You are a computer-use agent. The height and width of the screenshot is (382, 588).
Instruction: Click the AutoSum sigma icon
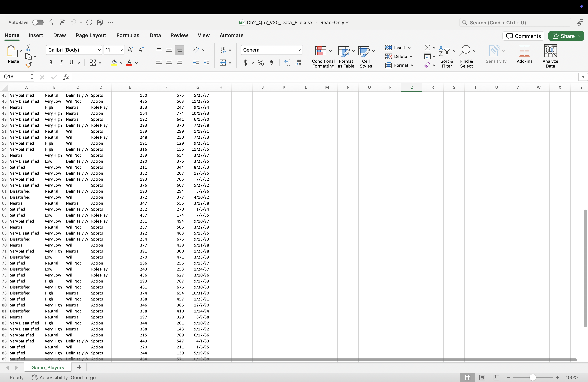pyautogui.click(x=427, y=47)
